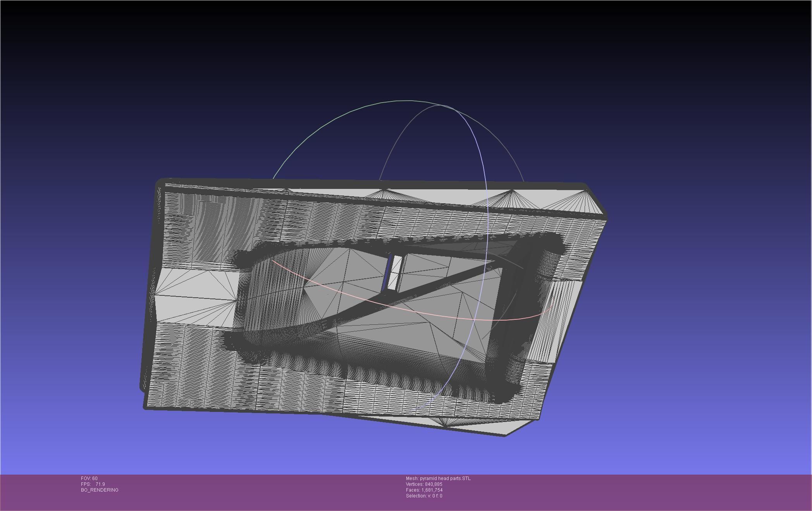Viewport: 812px width, 511px height.
Task: Click the BO_RENDERING status label
Action: click(100, 490)
